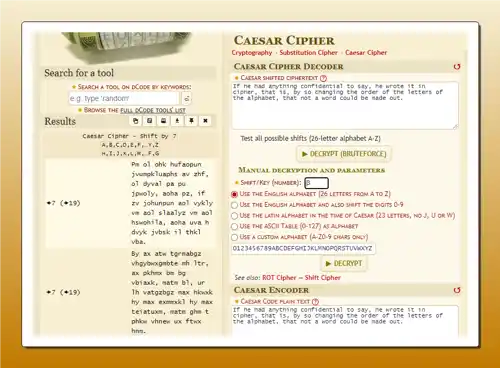Click 'Caesar Cipher - Shift by 7' result header
Image resolution: width=500 pixels, height=368 pixels.
point(130,136)
